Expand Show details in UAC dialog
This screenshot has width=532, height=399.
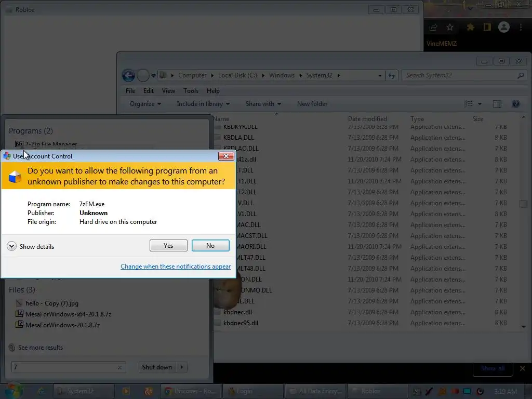tap(30, 246)
